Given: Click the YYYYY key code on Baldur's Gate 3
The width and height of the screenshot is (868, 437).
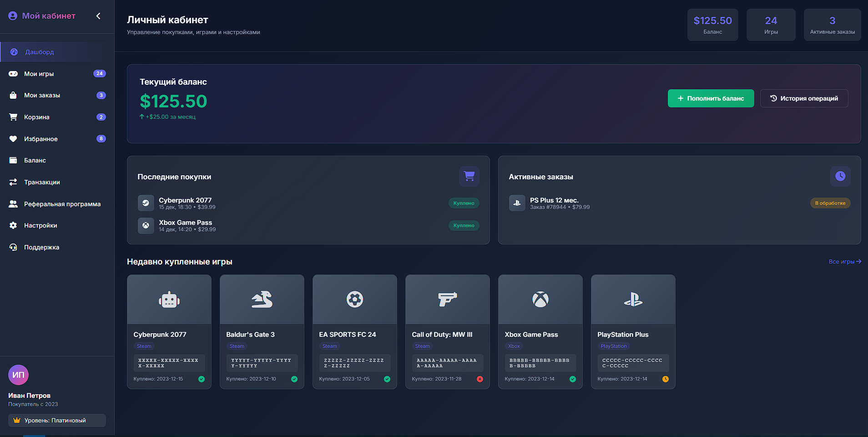Looking at the screenshot, I should pyautogui.click(x=262, y=363).
